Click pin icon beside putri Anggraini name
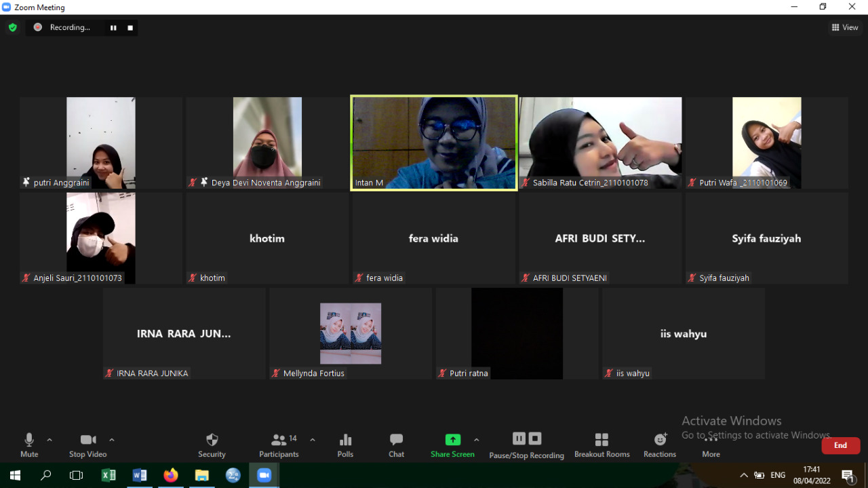The height and width of the screenshot is (488, 868). [x=26, y=183]
